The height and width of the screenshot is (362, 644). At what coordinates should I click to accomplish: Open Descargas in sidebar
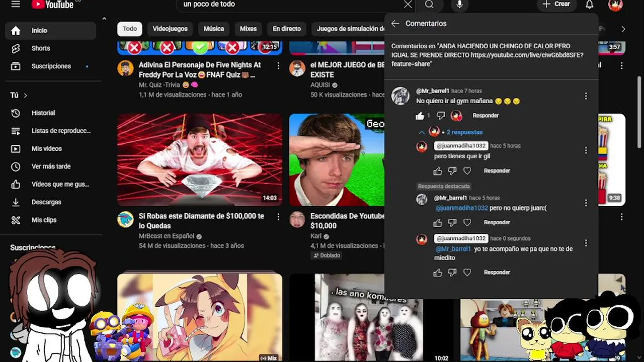51,202
